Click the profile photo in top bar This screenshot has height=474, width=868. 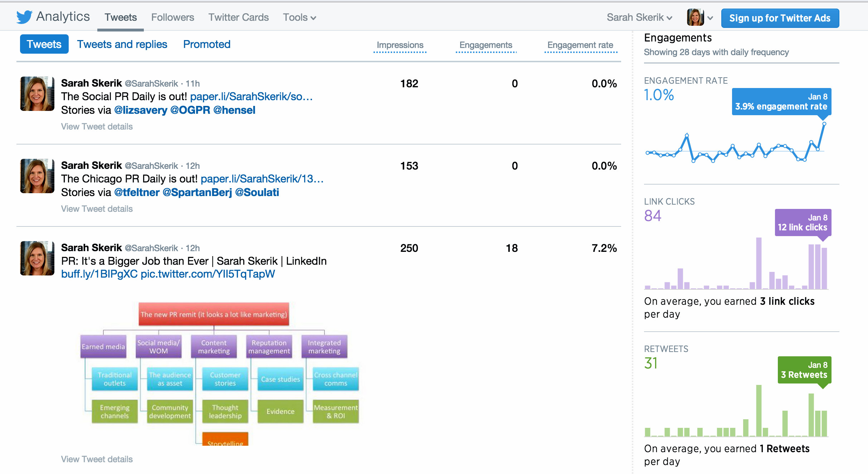695,17
